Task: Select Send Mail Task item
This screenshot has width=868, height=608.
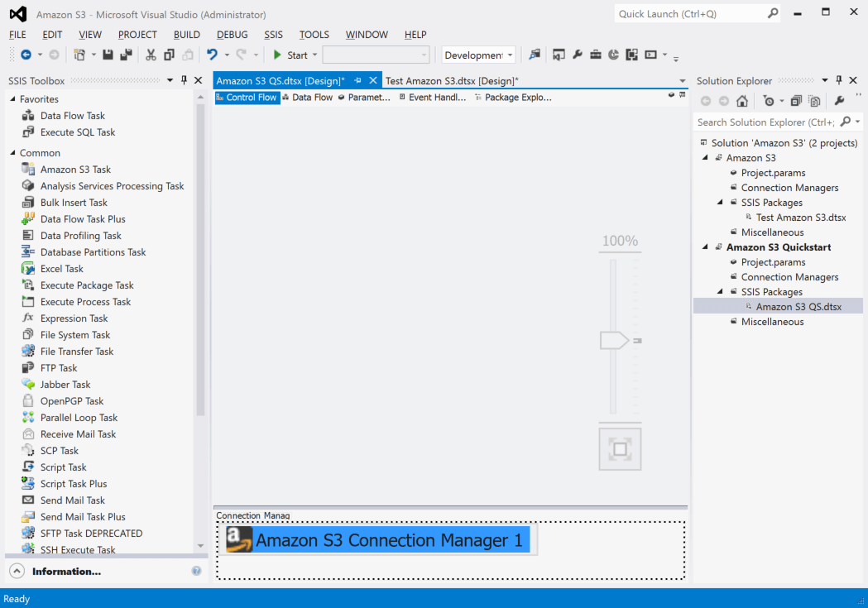Action: coord(73,500)
